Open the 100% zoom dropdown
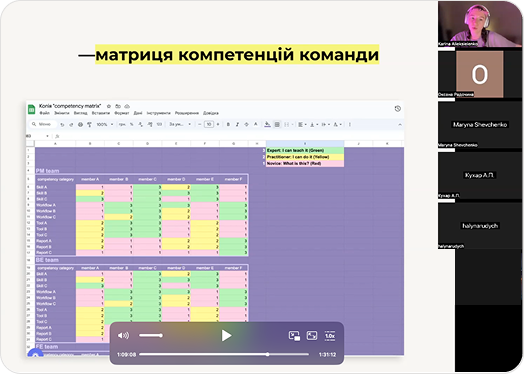 point(105,124)
